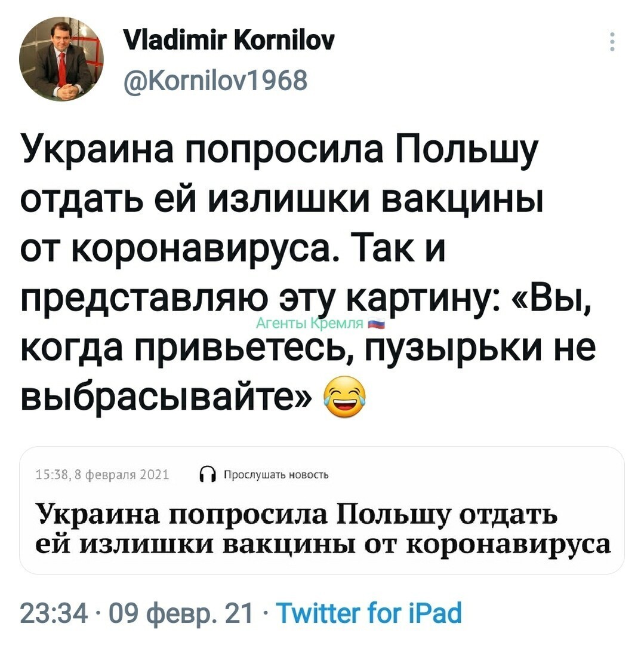Viewport: 644px width, 645px height.
Task: Open the three-dot more options menu
Action: pos(612,42)
